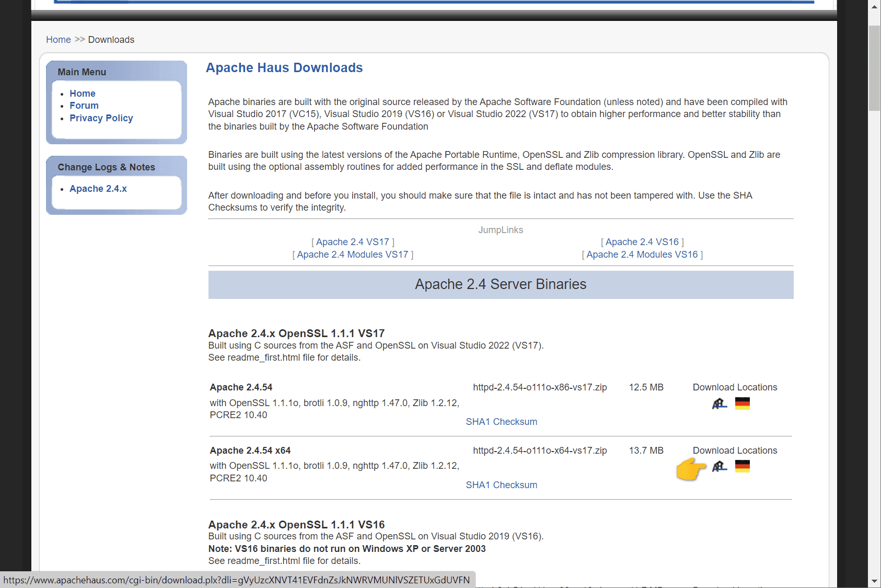Screen dimensions: 881x588
Task: Open the Apache 2.4.x change log link
Action: click(98, 189)
